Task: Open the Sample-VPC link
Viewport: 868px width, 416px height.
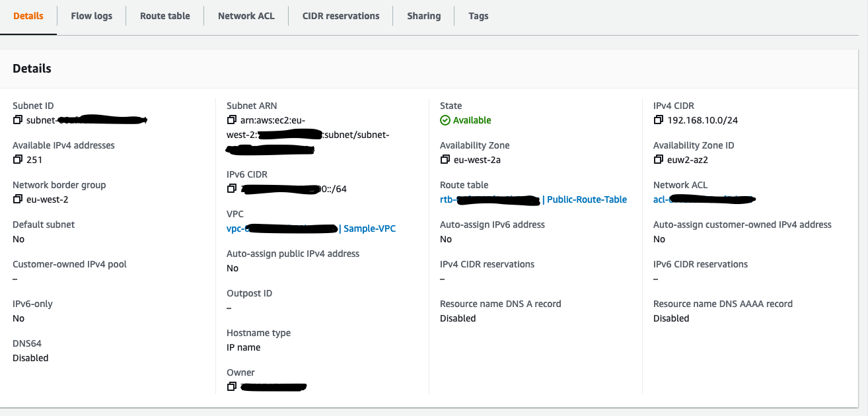Action: coord(369,228)
